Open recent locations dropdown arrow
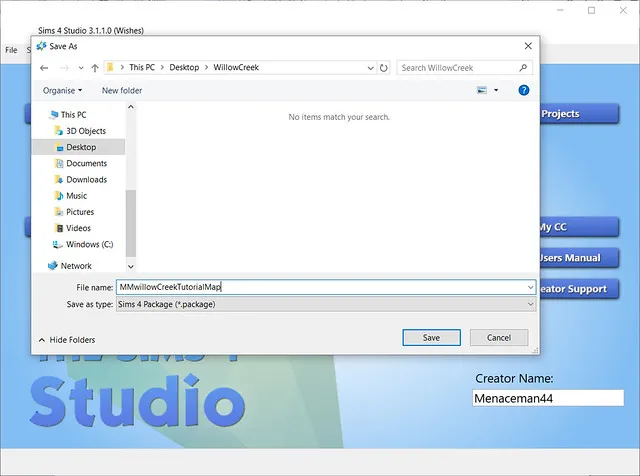Image resolution: width=640 pixels, height=476 pixels. point(81,68)
